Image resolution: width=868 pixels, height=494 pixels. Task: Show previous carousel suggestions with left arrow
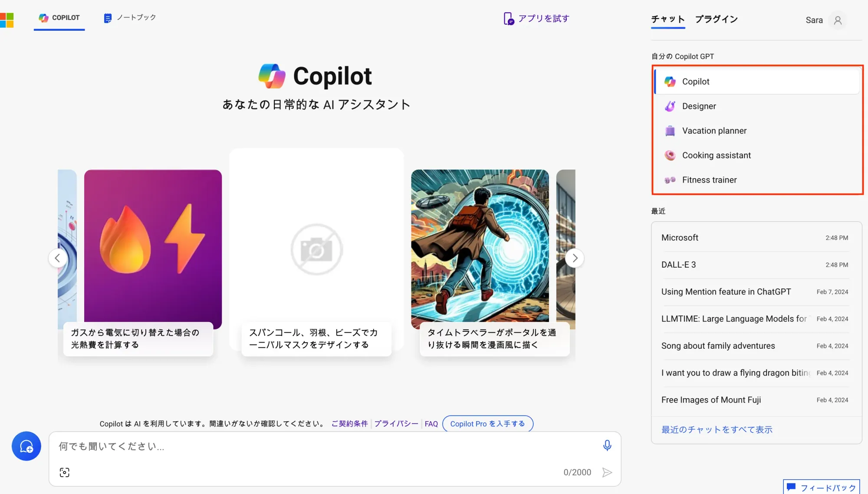57,258
